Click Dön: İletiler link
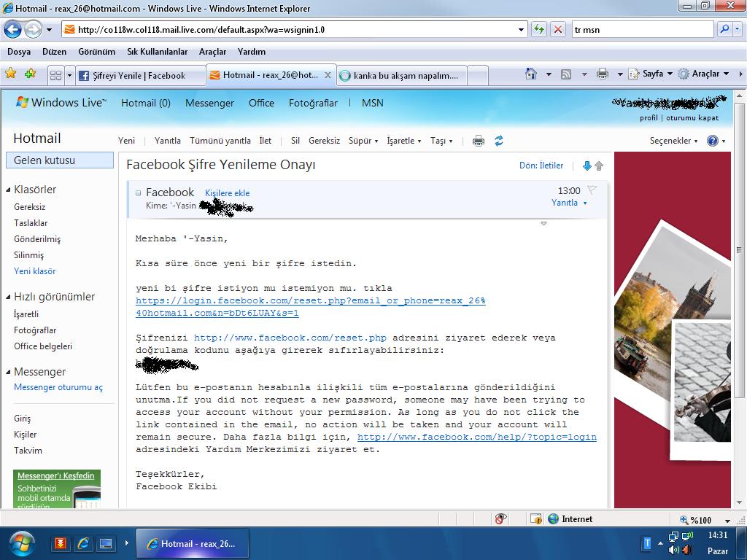Viewport: 747px width, 560px height. (541, 166)
